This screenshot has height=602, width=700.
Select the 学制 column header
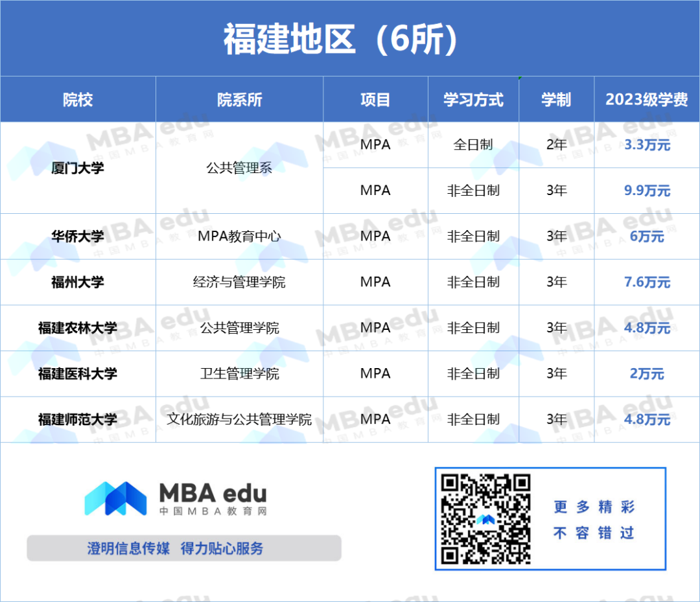click(x=556, y=100)
